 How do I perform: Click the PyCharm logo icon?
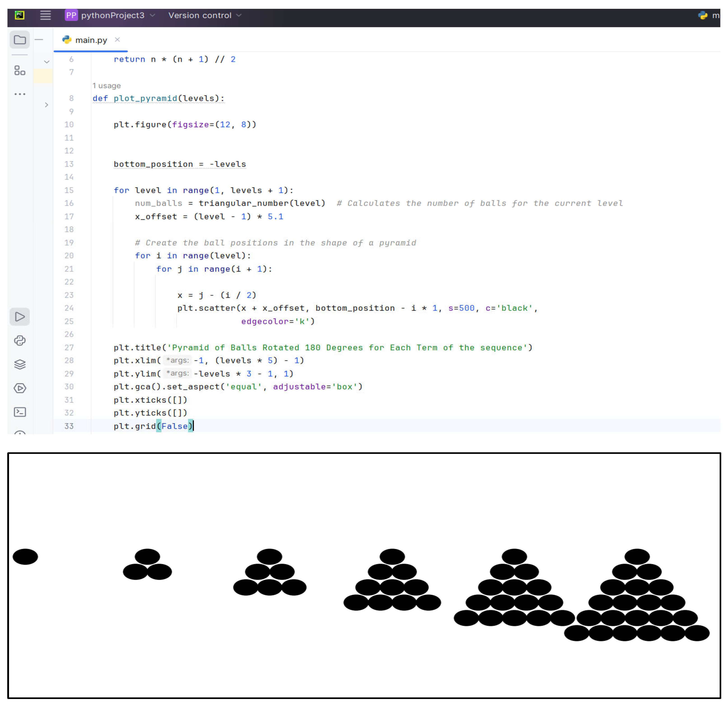(x=19, y=15)
